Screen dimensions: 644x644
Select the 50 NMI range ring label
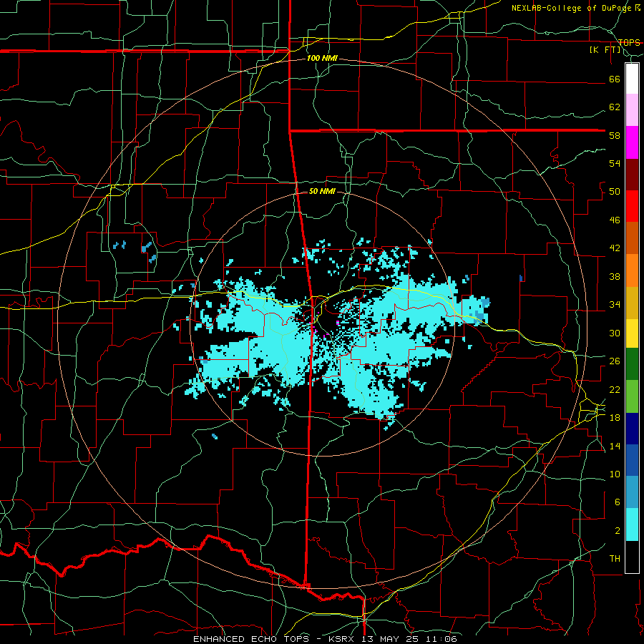322,191
